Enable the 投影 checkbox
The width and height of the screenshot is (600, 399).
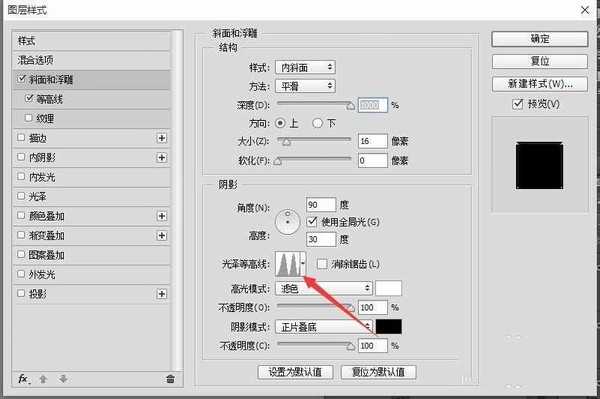tap(21, 293)
